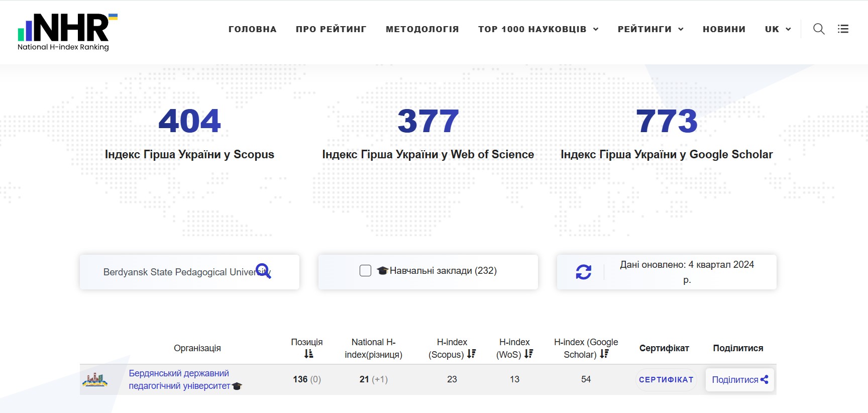Image resolution: width=868 pixels, height=413 pixels.
Task: Sort by H-index (WoS) sort icon
Action: click(x=528, y=354)
